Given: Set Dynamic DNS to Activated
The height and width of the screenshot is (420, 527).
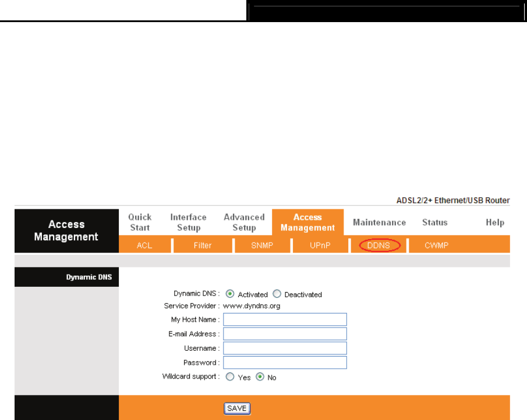Looking at the screenshot, I should click(x=230, y=294).
